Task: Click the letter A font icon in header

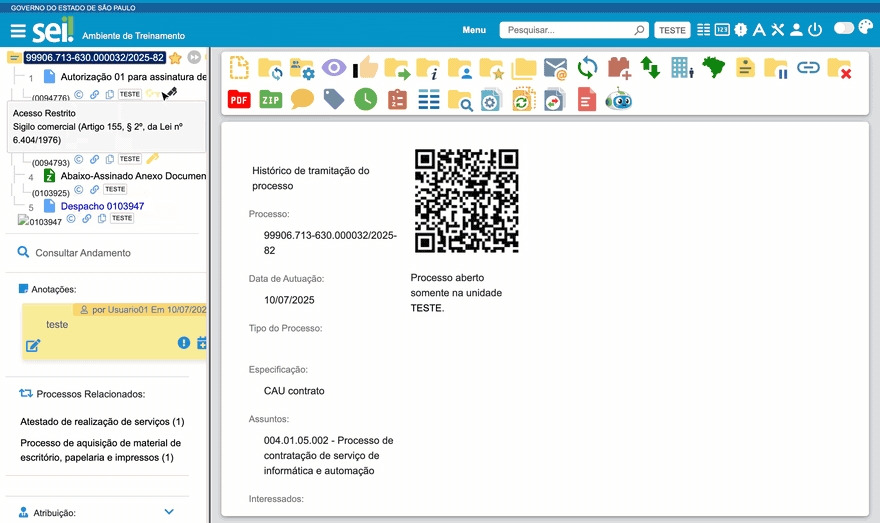Action: [759, 30]
